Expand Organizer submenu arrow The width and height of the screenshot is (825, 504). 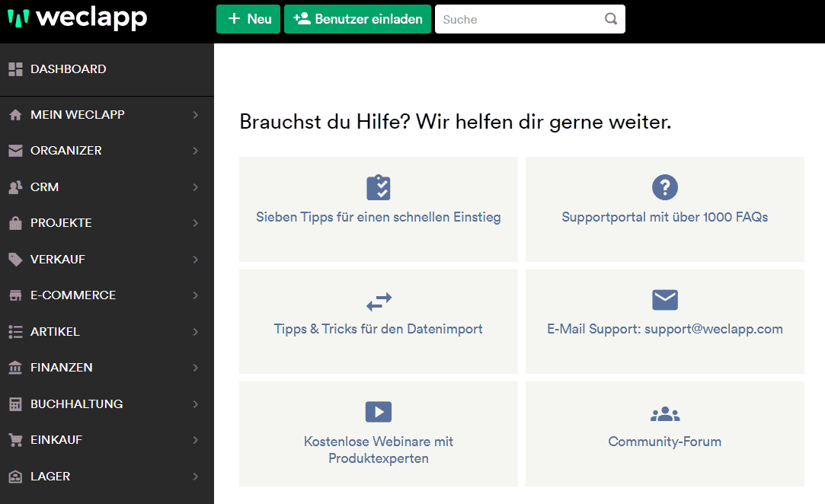[x=195, y=151]
